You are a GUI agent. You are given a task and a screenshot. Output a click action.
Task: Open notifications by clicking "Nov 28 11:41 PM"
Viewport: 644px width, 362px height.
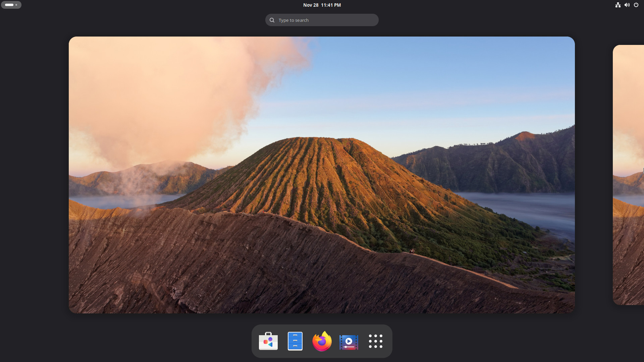322,5
